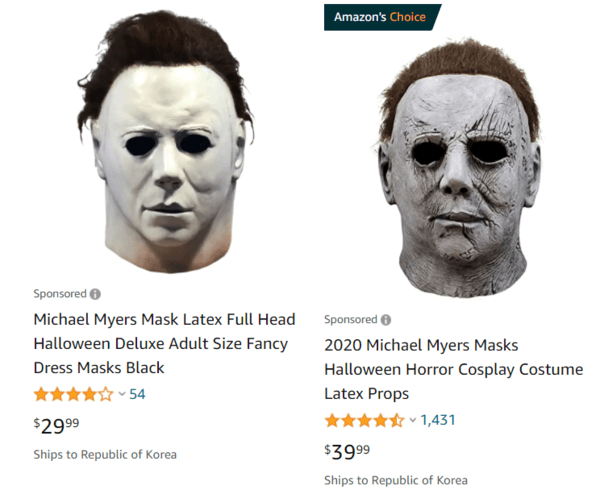Click the $29.99 price
Viewport: 600px width, 494px height.
56,426
